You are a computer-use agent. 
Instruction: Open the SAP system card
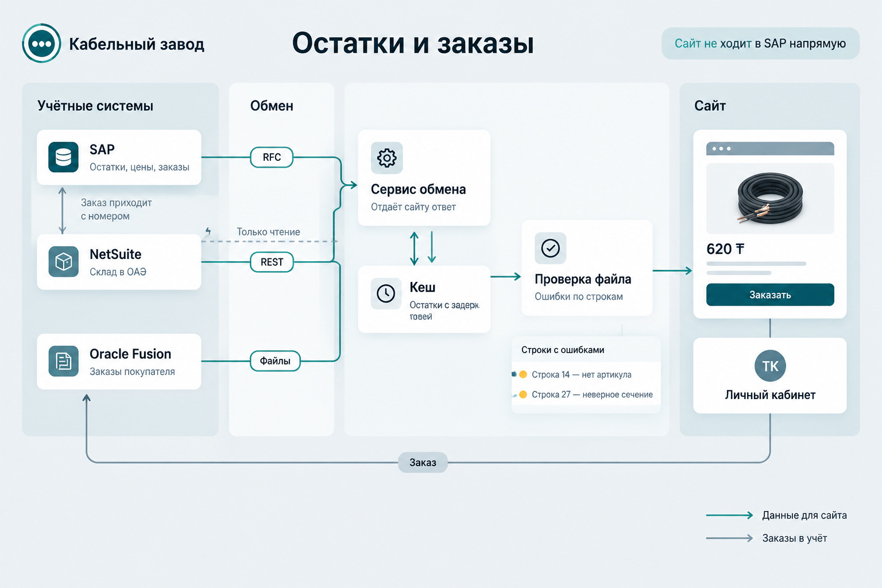pyautogui.click(x=119, y=157)
